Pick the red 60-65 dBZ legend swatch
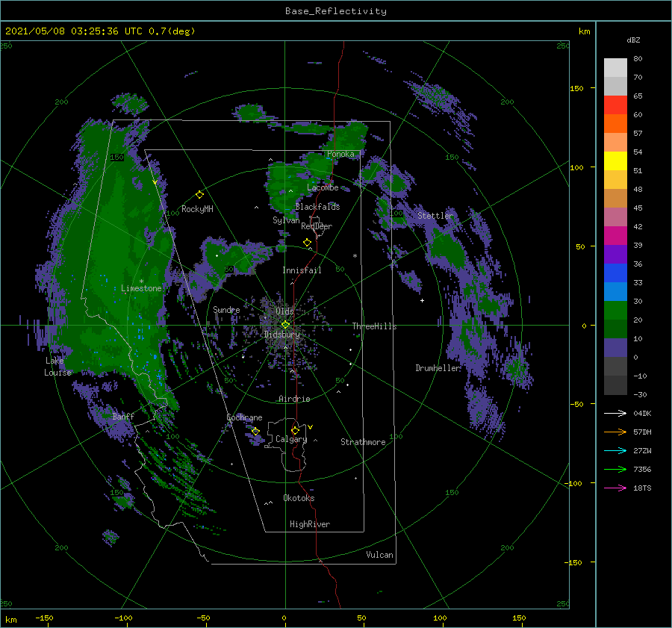Screen dimensions: 672x628 pos(615,105)
